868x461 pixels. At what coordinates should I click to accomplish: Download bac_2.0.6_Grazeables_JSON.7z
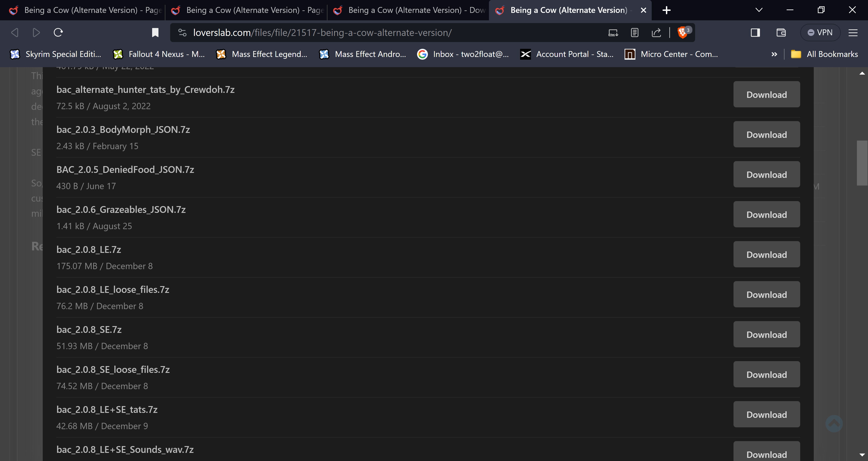coord(766,215)
